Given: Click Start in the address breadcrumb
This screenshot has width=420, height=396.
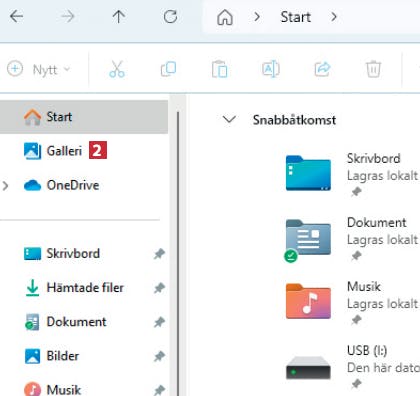Looking at the screenshot, I should coord(295,17).
